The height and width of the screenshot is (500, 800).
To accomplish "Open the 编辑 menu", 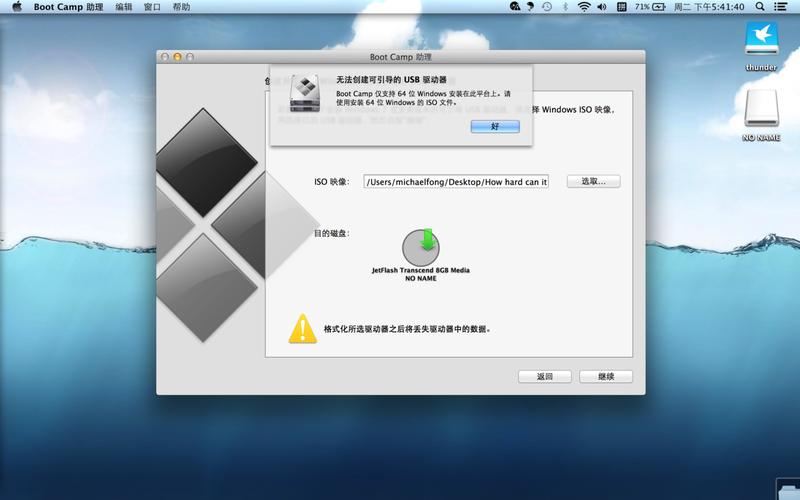I will point(124,7).
